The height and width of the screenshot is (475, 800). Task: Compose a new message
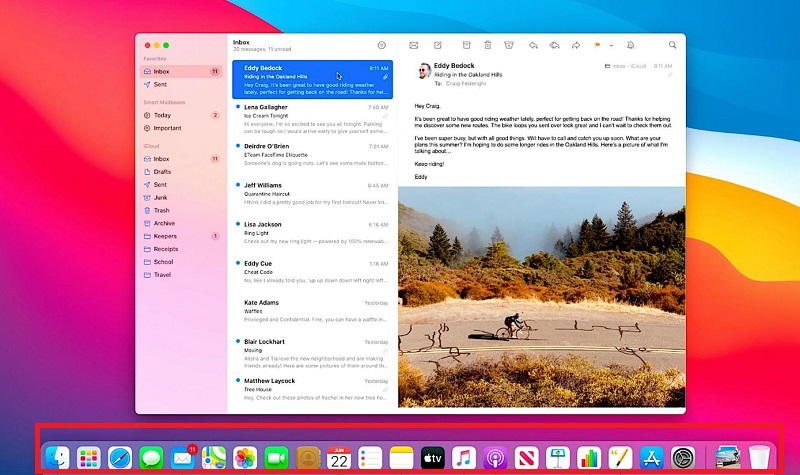(438, 45)
